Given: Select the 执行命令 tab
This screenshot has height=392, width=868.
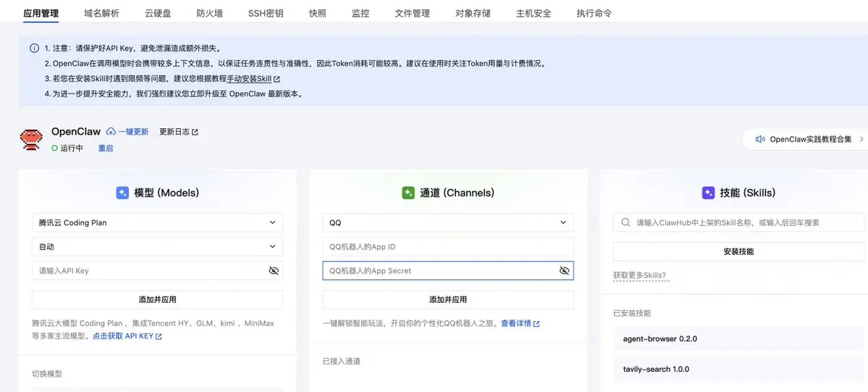Looking at the screenshot, I should 594,13.
